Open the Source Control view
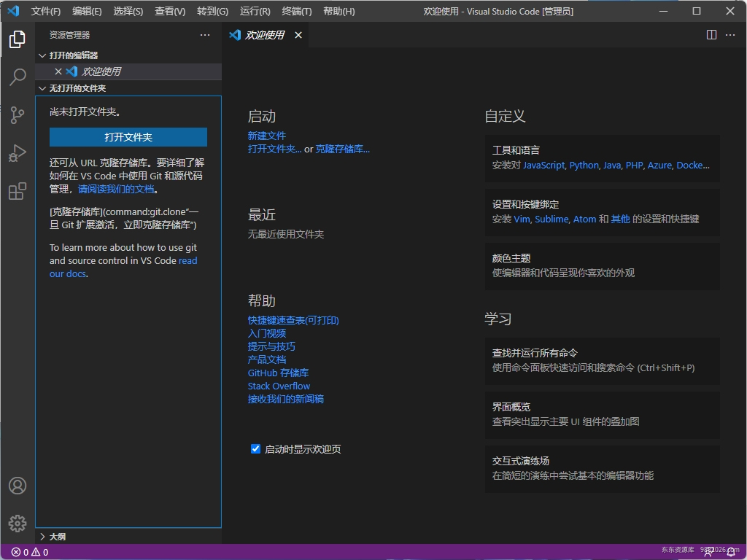This screenshot has width=747, height=560. coord(17,115)
